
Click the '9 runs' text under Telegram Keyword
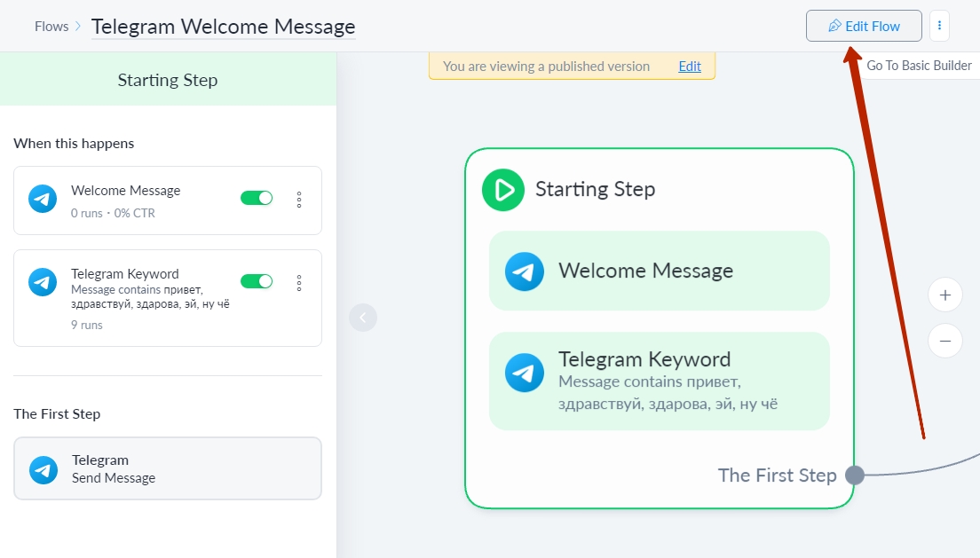point(87,325)
